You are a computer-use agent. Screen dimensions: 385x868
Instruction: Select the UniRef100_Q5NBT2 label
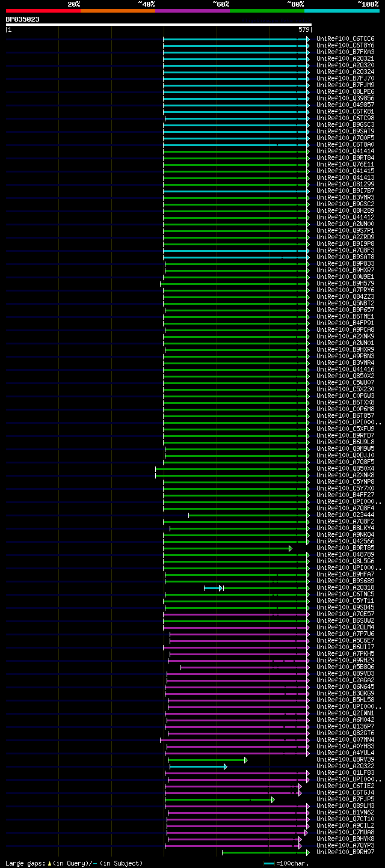pyautogui.click(x=345, y=304)
